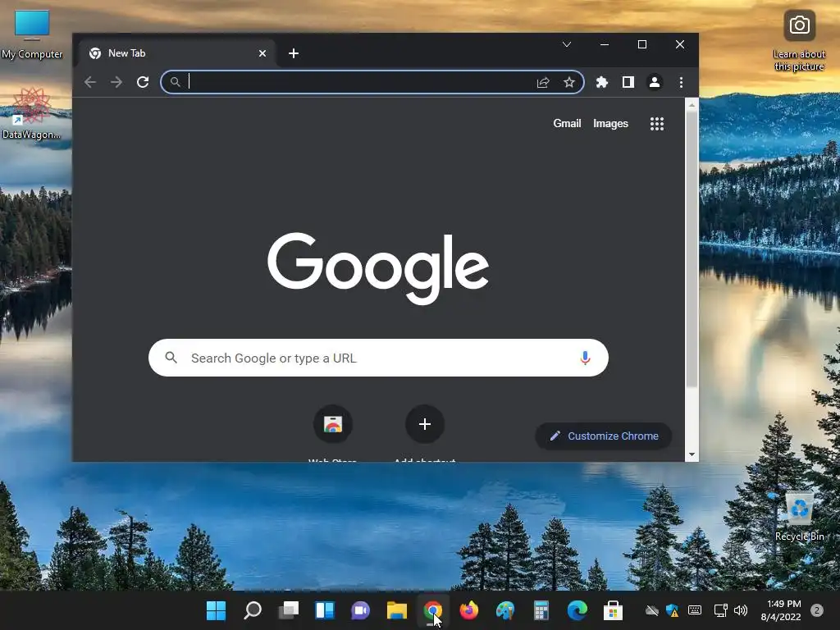Open the Chat taskbar icon
The height and width of the screenshot is (630, 840).
click(x=361, y=610)
